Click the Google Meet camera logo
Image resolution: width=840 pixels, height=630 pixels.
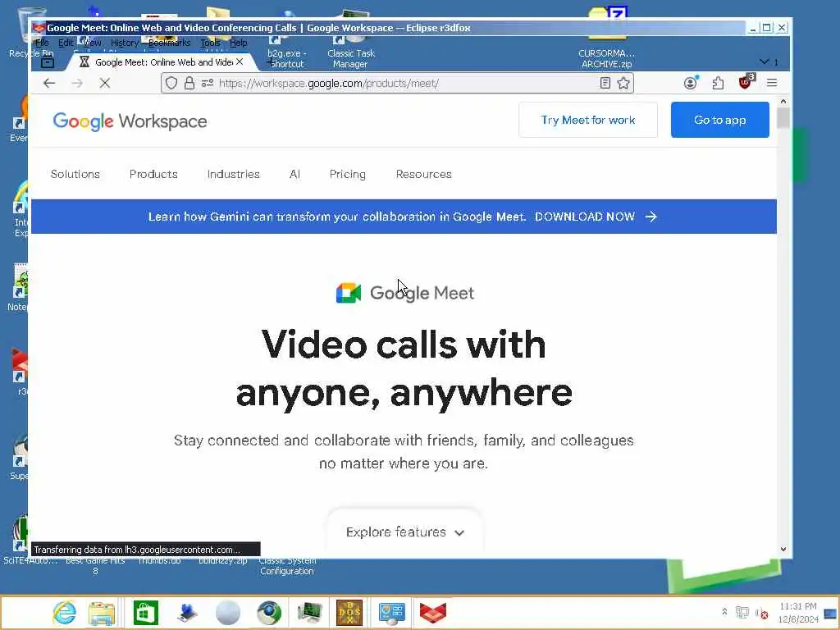pos(348,293)
